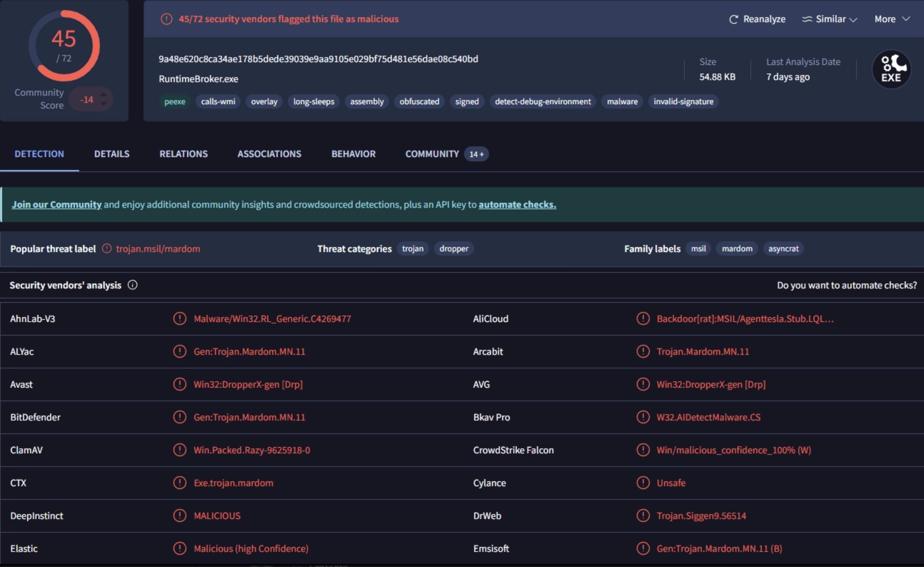Screen dimensions: 924x567
Task: Click the alert icon in ALYac row
Action: coord(179,351)
